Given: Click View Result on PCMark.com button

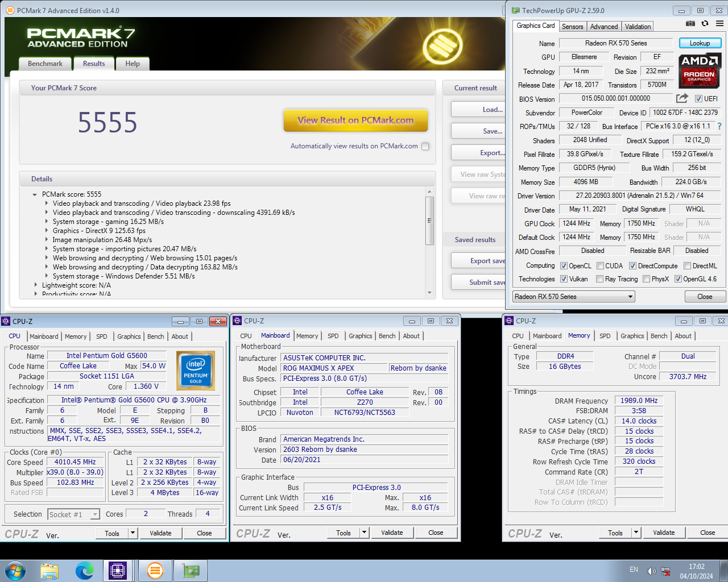Looking at the screenshot, I should 355,120.
